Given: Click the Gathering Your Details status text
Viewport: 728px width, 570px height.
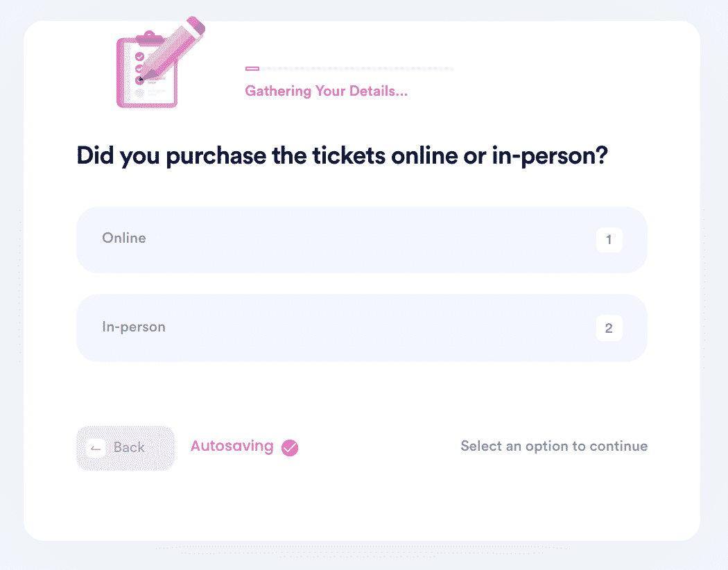Looking at the screenshot, I should [x=327, y=91].
